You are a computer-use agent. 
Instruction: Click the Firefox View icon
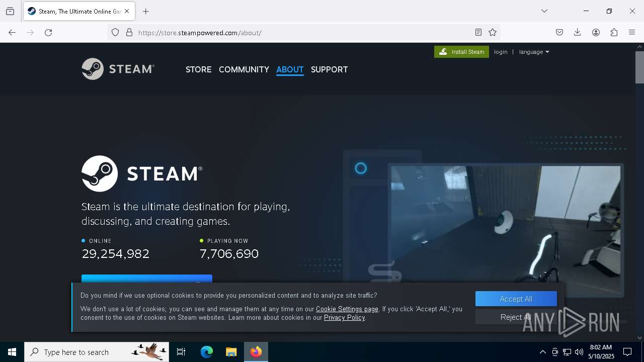pyautogui.click(x=10, y=11)
